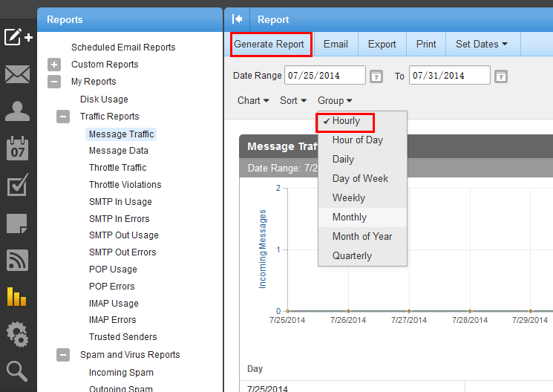
Task: Expand the Custom Reports tree node
Action: pyautogui.click(x=54, y=65)
